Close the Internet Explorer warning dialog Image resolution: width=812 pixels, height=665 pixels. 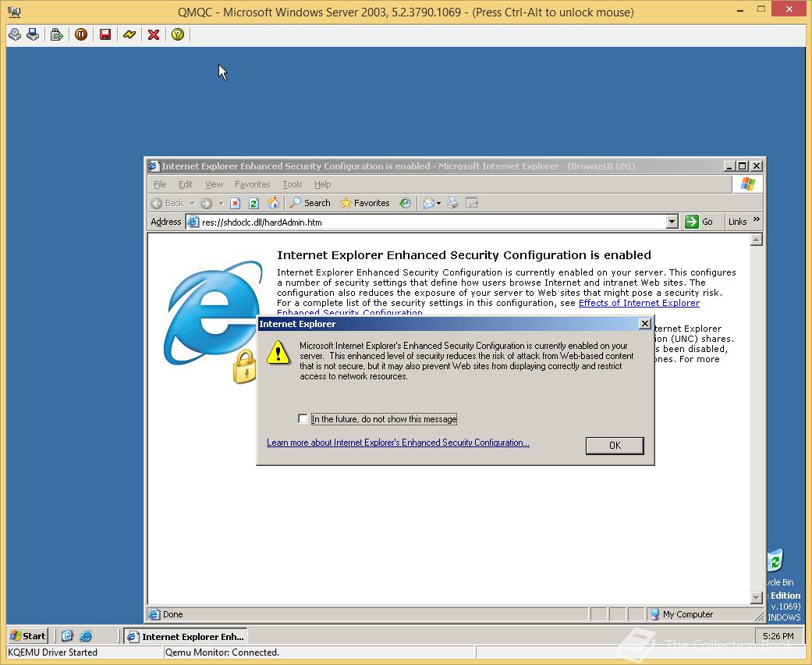645,324
